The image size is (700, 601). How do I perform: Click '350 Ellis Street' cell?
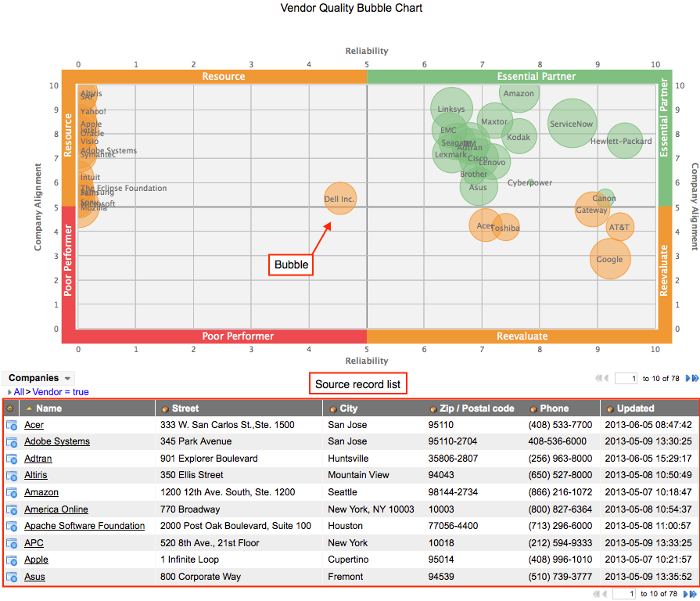tap(192, 475)
